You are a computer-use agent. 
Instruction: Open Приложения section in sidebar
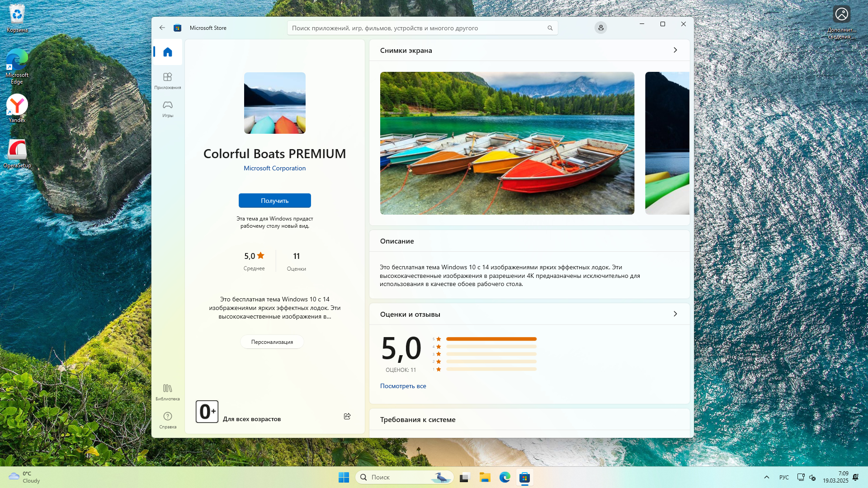(168, 80)
